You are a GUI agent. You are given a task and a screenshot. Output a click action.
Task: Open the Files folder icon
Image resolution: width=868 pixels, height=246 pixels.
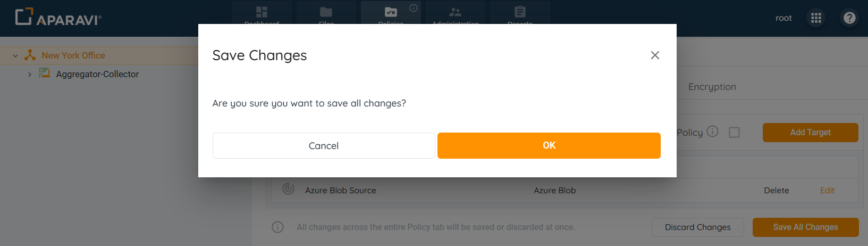click(326, 12)
